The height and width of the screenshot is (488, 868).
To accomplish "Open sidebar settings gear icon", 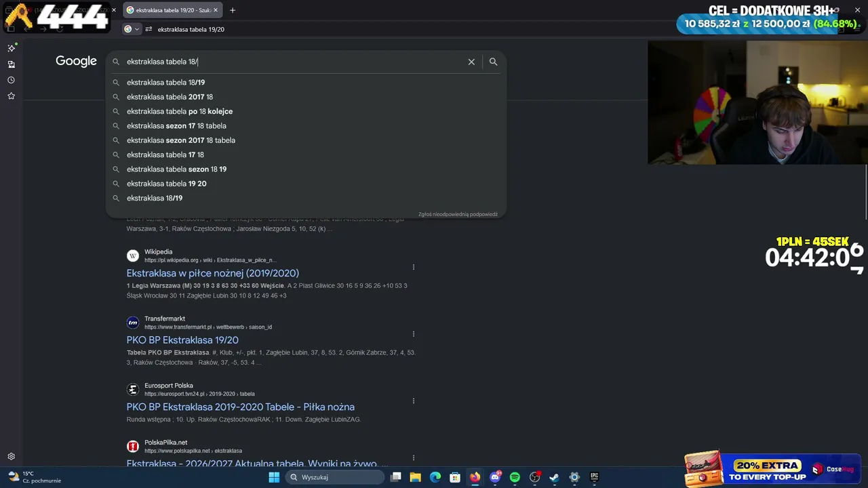I will coord(12,457).
